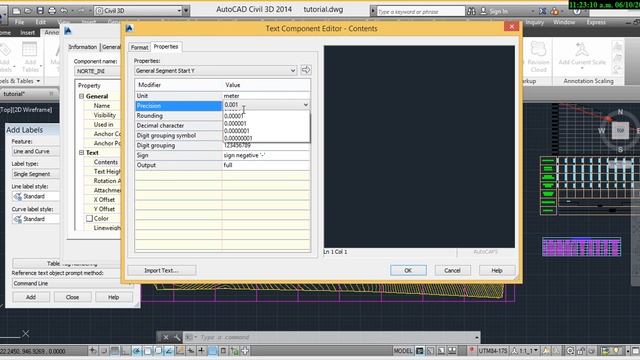Click the toolbar lock icon in status bar

point(581,351)
